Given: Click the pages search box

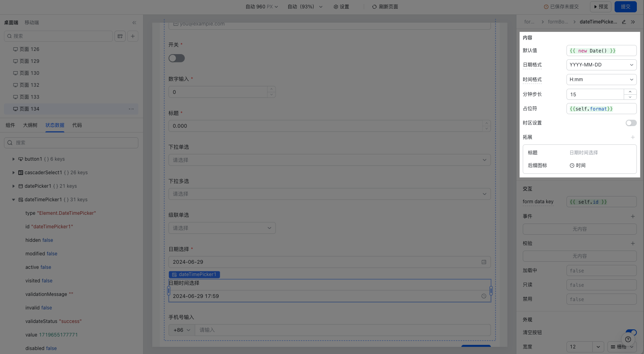Looking at the screenshot, I should tap(58, 36).
